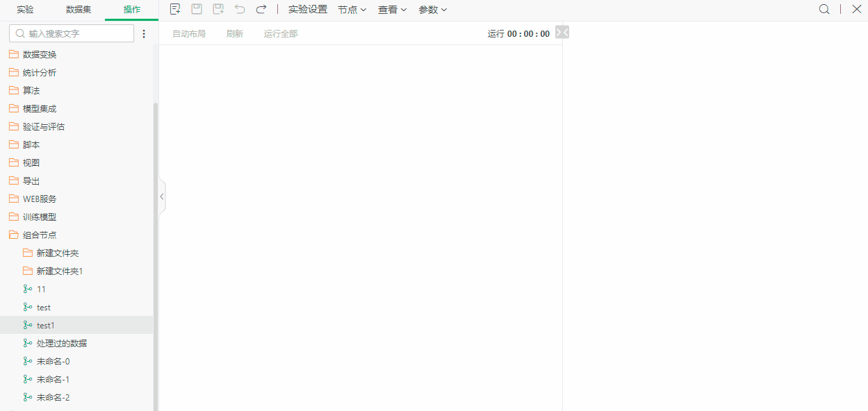This screenshot has width=868, height=411.
Task: Click the node icon beside 11
Action: pos(28,289)
